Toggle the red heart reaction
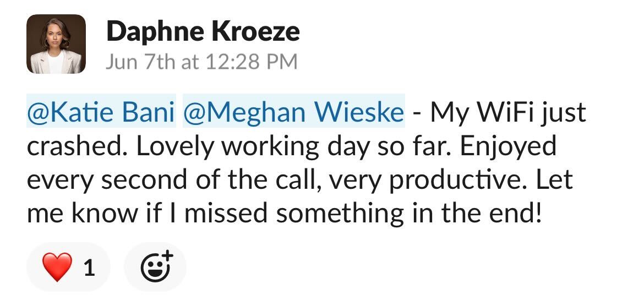This screenshot has height=300, width=644. coord(68,267)
